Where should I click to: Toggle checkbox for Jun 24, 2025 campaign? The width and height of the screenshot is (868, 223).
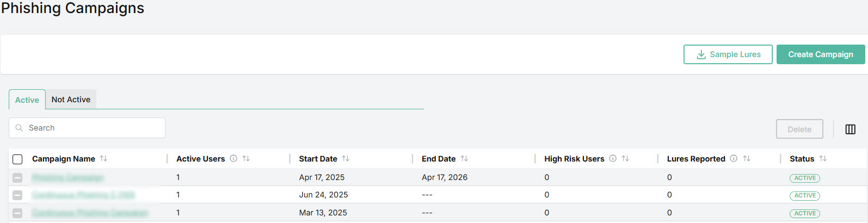click(x=17, y=195)
